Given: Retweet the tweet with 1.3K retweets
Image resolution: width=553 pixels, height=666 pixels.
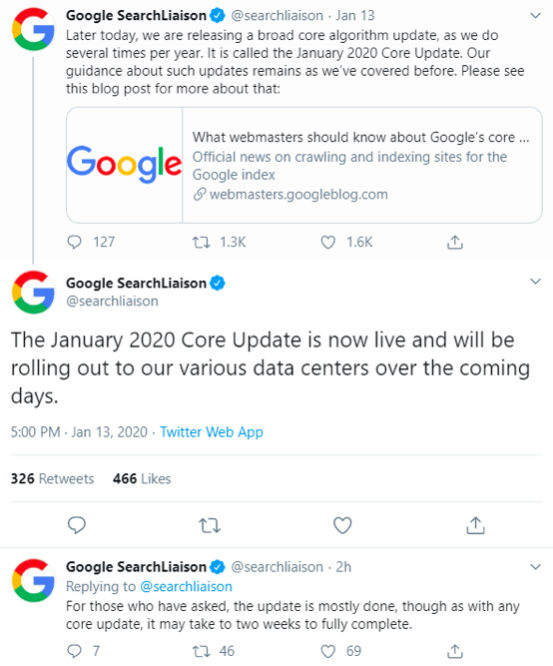Looking at the screenshot, I should (201, 243).
